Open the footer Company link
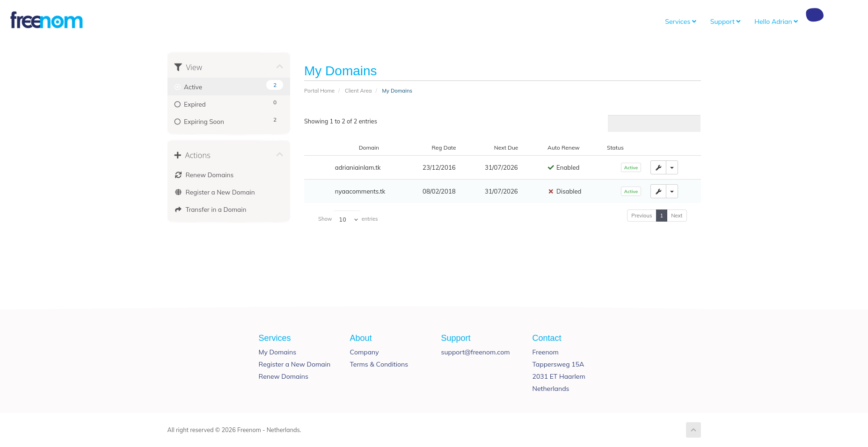 coord(364,352)
